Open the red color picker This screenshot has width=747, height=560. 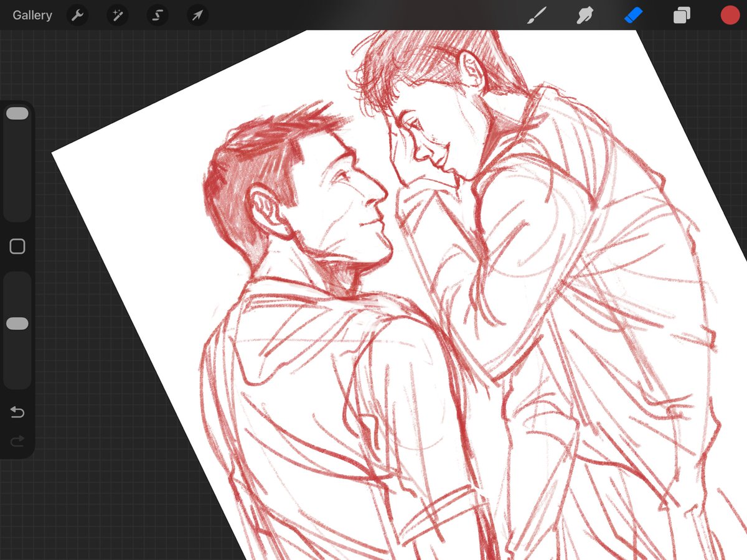coord(730,16)
